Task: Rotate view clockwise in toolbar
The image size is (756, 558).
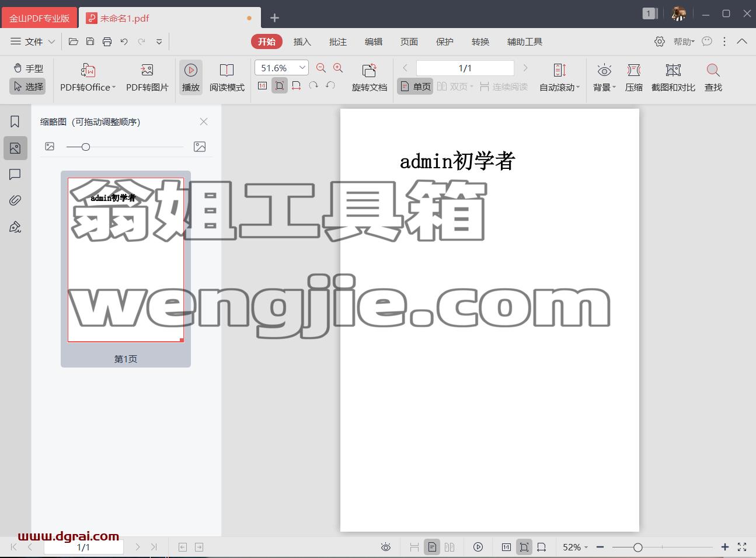Action: [313, 86]
